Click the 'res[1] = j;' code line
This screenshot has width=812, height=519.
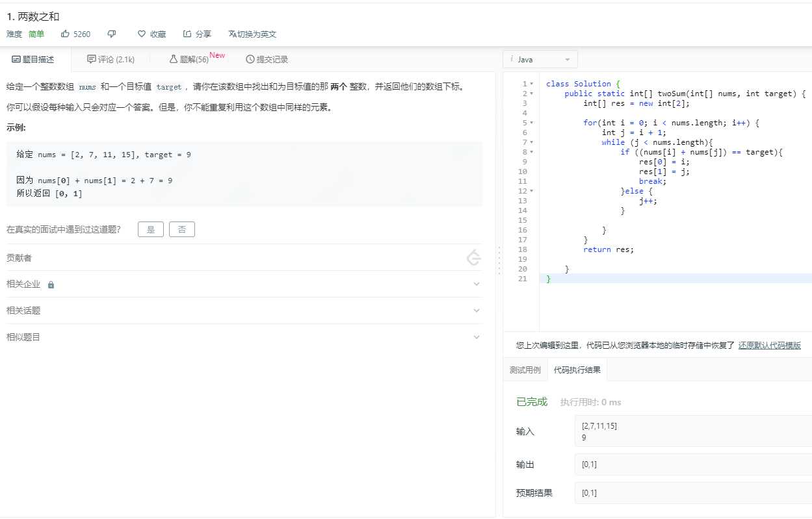[664, 171]
